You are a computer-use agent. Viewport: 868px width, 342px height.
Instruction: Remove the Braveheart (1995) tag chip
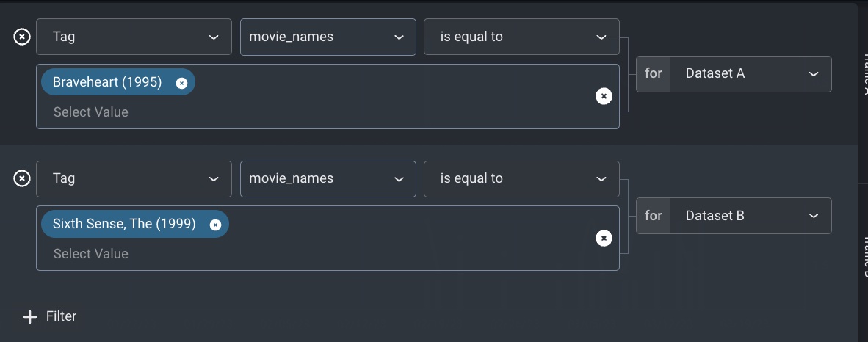click(181, 83)
